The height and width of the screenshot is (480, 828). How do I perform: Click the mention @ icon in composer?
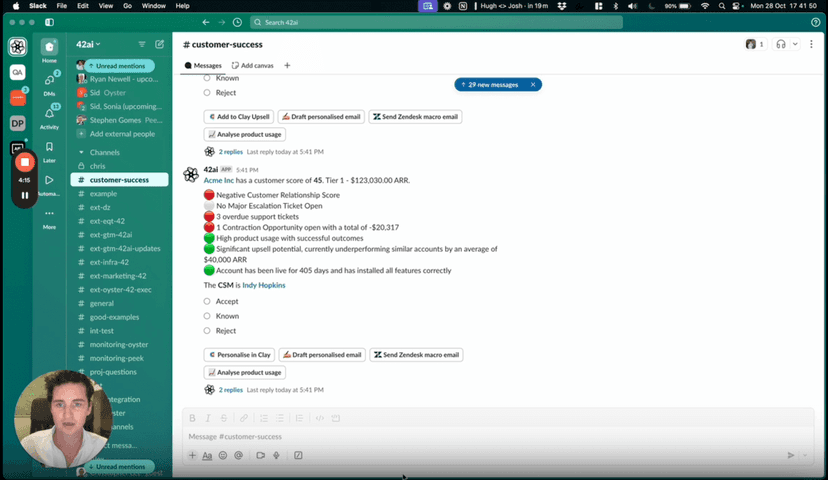pyautogui.click(x=239, y=455)
